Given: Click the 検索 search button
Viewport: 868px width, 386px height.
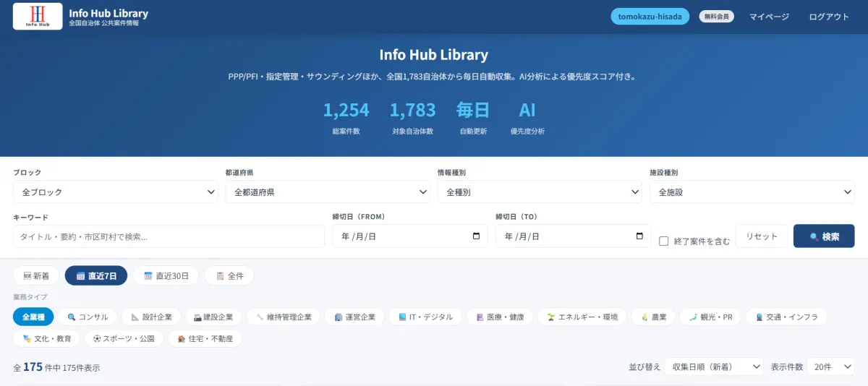Looking at the screenshot, I should [x=824, y=236].
